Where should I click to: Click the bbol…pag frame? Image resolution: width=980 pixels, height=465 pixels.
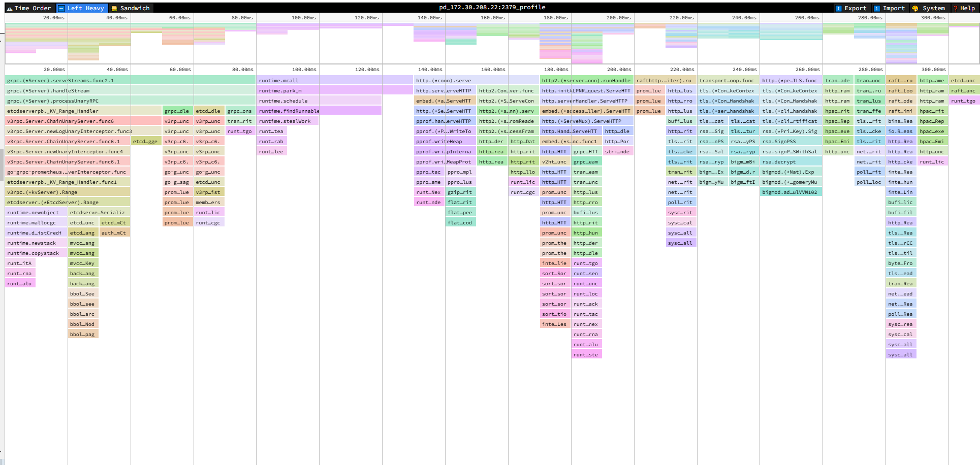pyautogui.click(x=83, y=334)
